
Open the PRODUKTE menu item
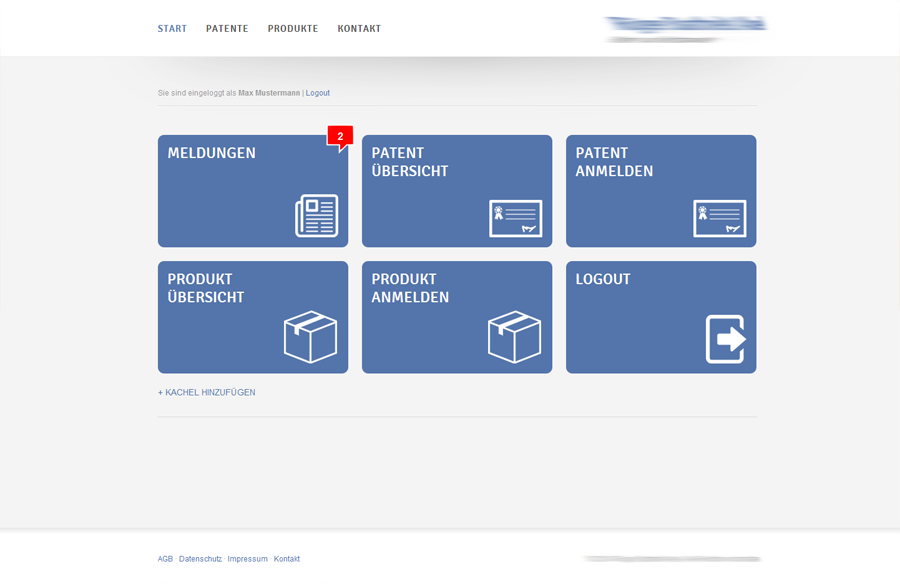point(293,29)
